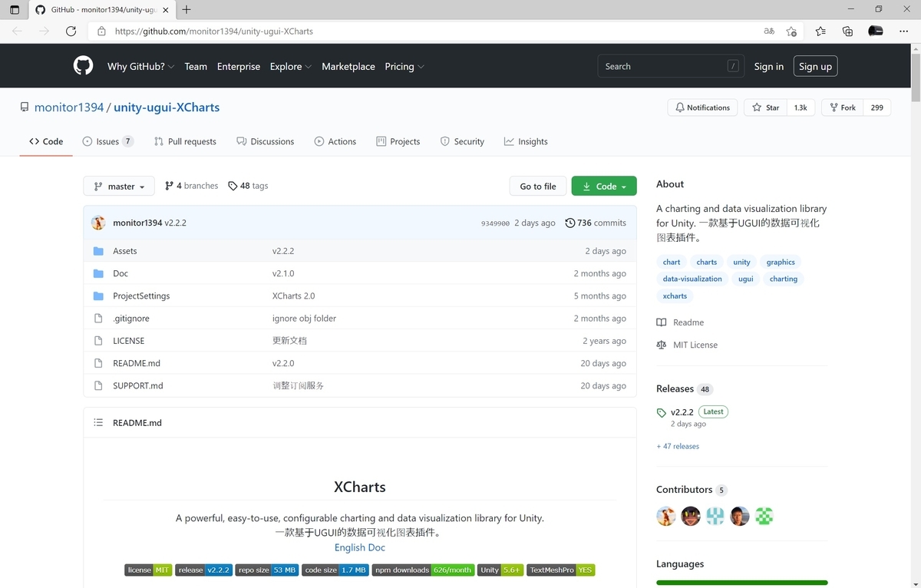Enable Notifications for this repository
This screenshot has height=588, width=921.
[x=702, y=107]
